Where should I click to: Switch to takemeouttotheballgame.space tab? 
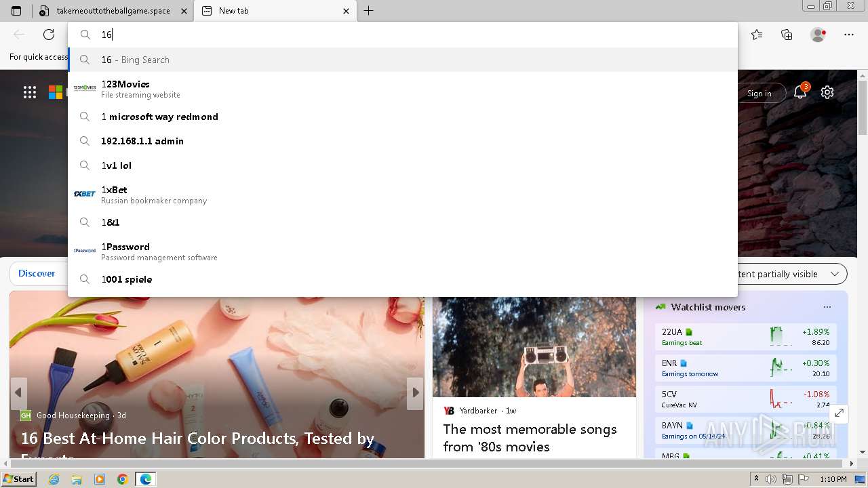click(x=113, y=11)
